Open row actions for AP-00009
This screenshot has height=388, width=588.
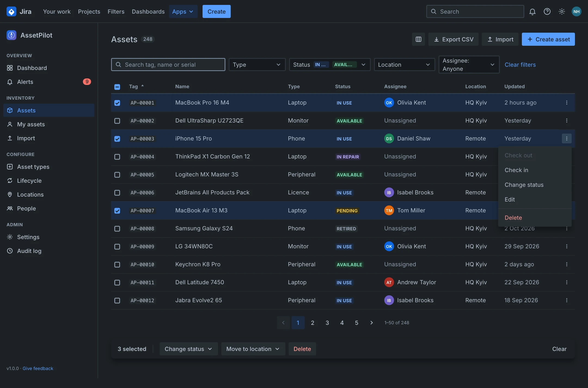click(x=567, y=246)
